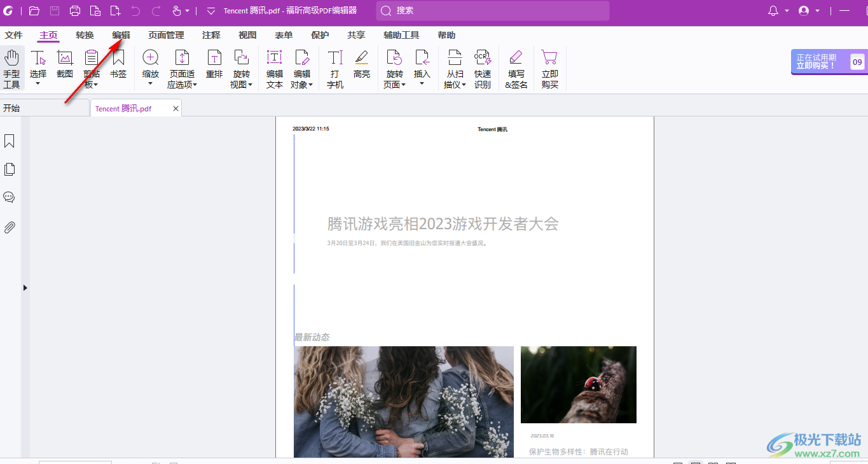Click the notification bell icon
This screenshot has height=464, width=868.
click(773, 11)
